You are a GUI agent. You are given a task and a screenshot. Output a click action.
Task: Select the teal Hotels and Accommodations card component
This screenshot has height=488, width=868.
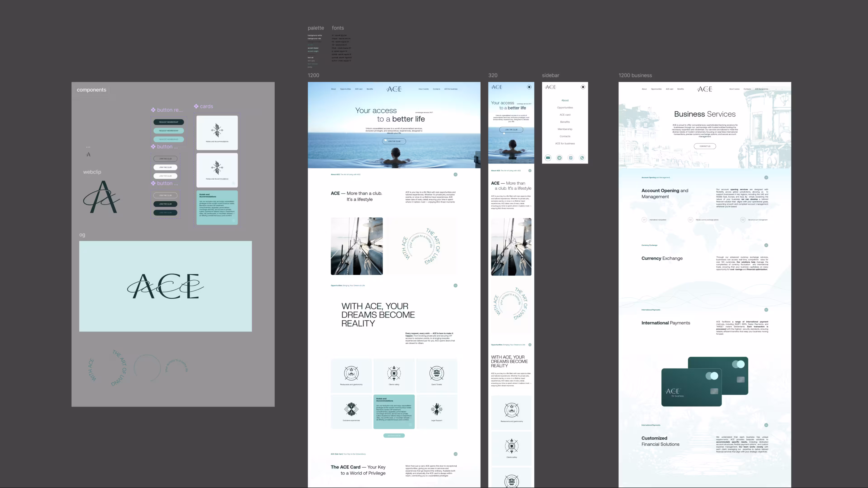(x=217, y=207)
